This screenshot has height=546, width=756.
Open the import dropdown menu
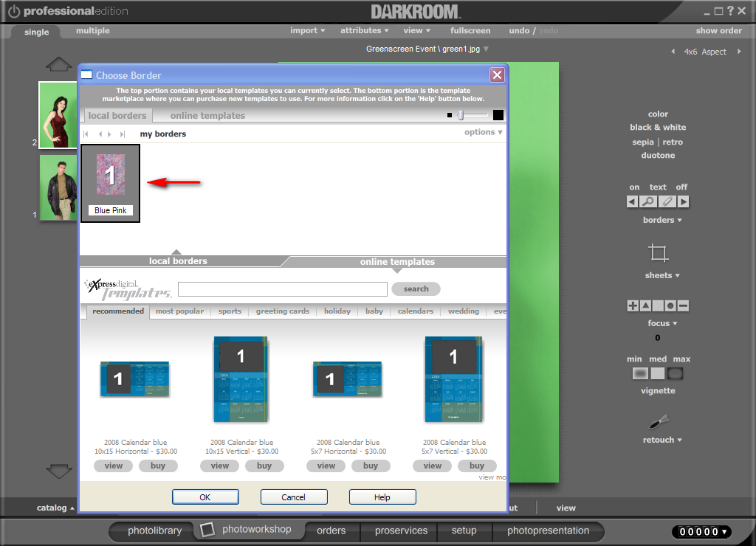pos(308,30)
